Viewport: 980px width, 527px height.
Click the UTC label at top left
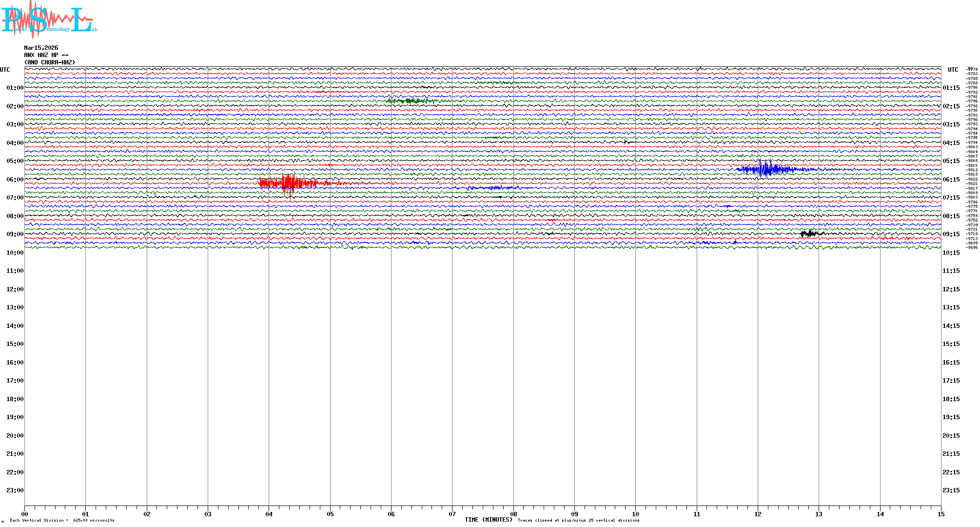coord(5,70)
